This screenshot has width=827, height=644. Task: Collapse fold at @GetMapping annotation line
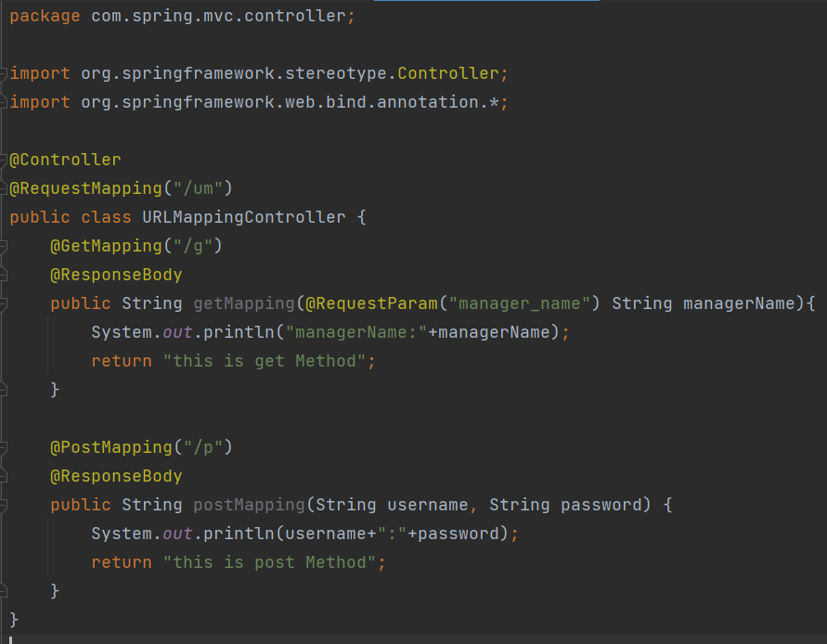(x=5, y=246)
